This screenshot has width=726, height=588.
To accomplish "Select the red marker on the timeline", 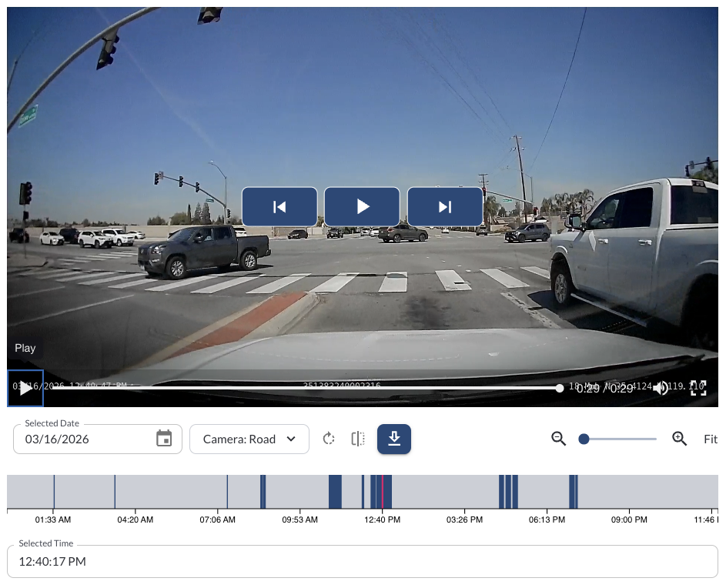I will coord(382,491).
